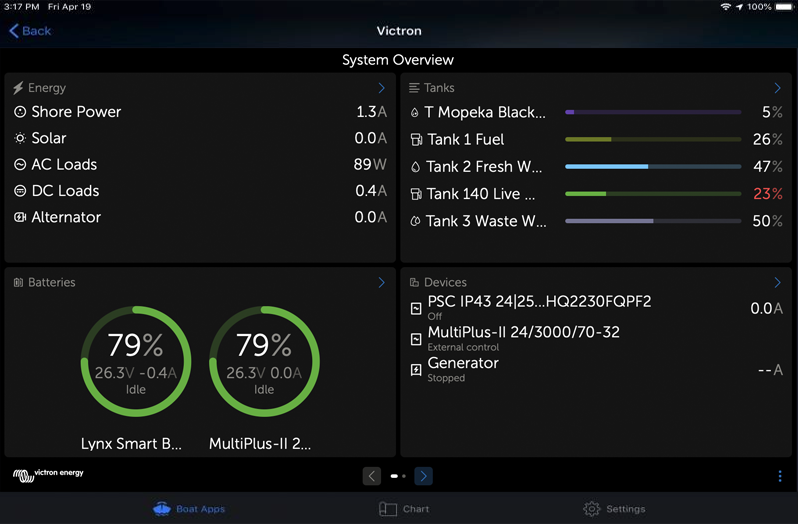Go to previous overview page arrow
Viewport: 798px width, 524px height.
click(x=372, y=476)
